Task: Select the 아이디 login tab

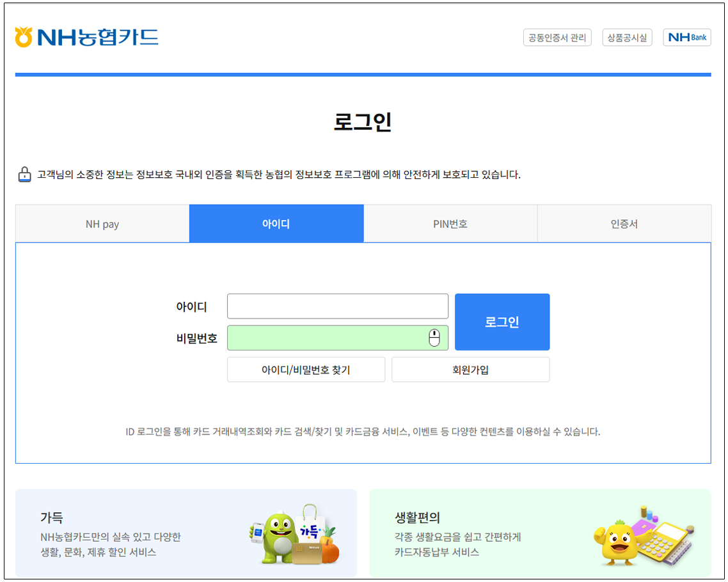Action: click(x=276, y=224)
